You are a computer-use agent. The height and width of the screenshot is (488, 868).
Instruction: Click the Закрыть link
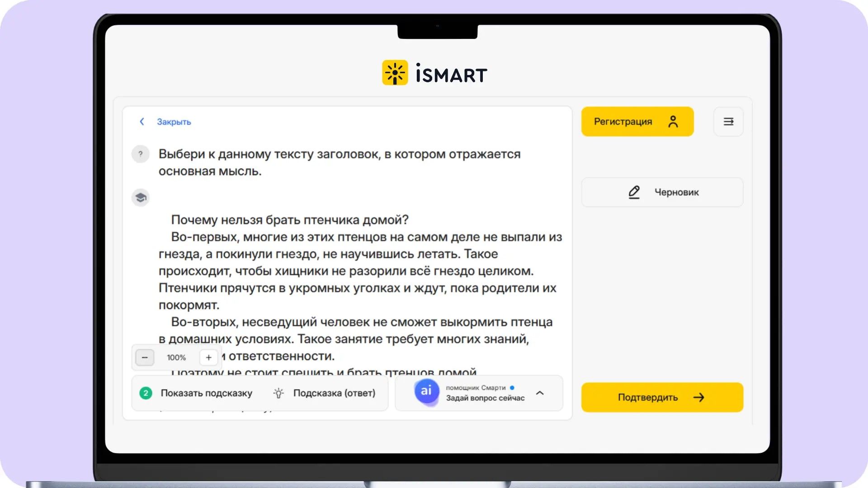(174, 122)
